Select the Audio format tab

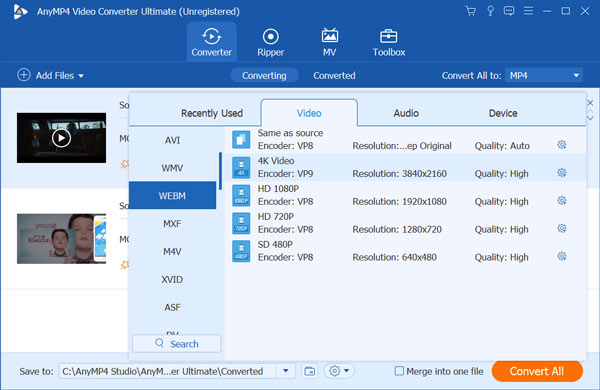click(406, 113)
